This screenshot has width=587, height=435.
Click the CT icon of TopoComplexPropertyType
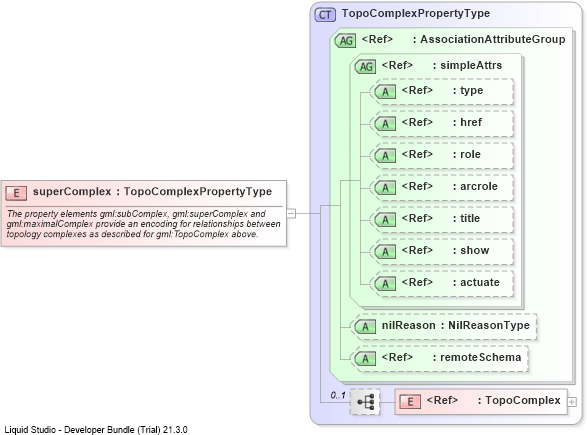coord(325,15)
